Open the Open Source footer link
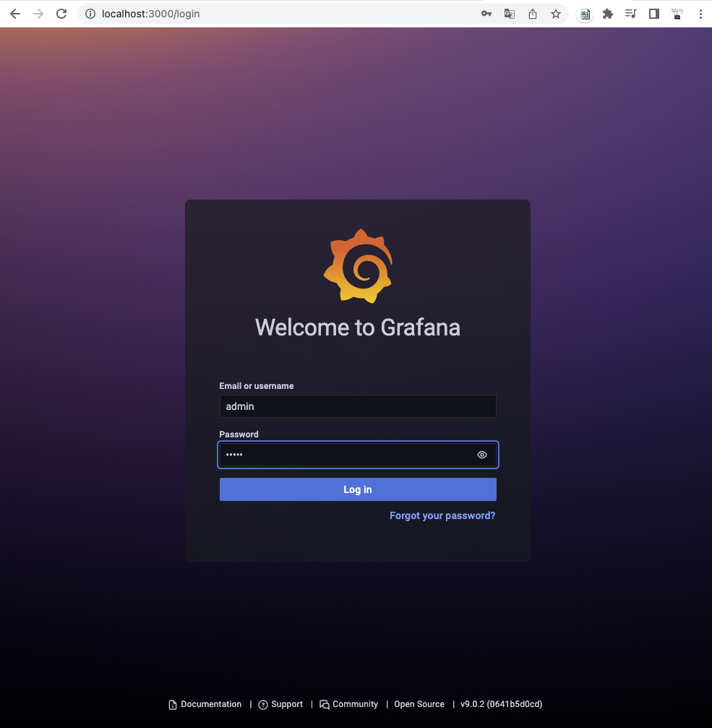Viewport: 712px width, 728px height. (419, 704)
